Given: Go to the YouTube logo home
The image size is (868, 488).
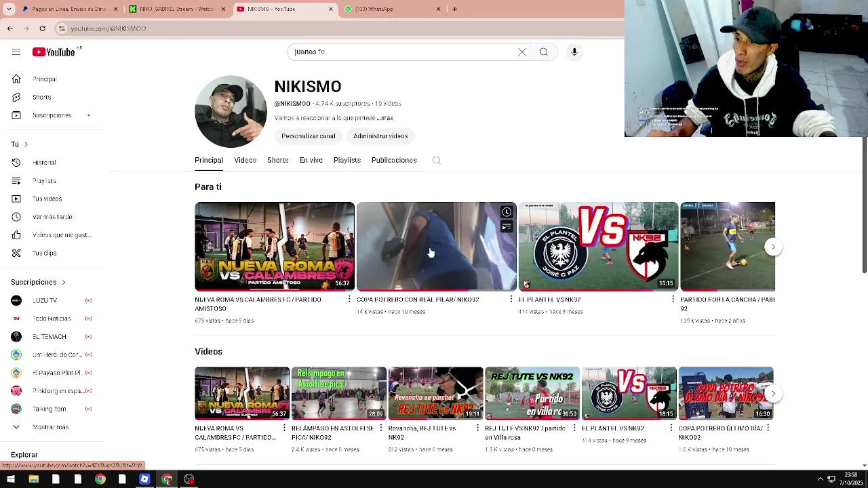Looking at the screenshot, I should click(54, 52).
